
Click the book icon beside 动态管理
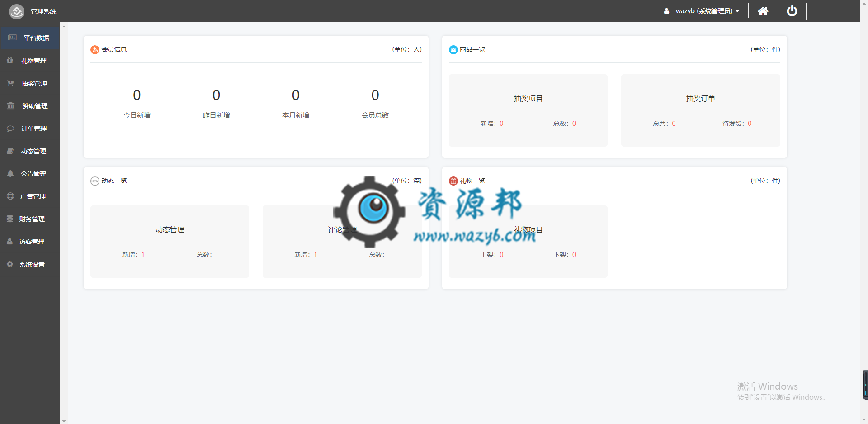10,151
